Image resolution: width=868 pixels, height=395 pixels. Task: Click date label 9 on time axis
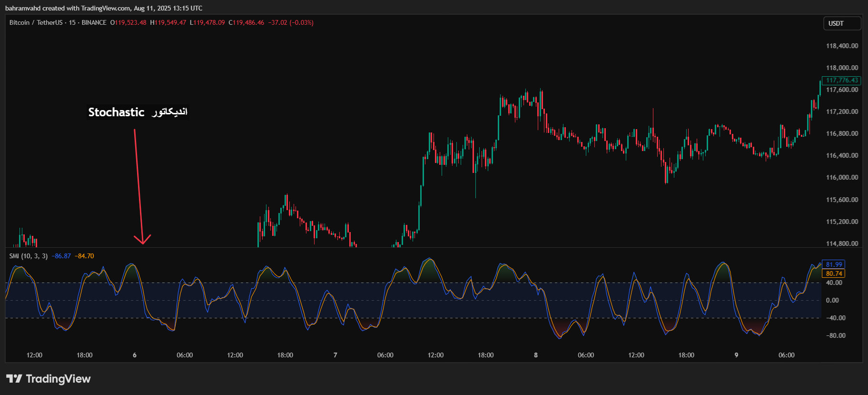coord(736,355)
